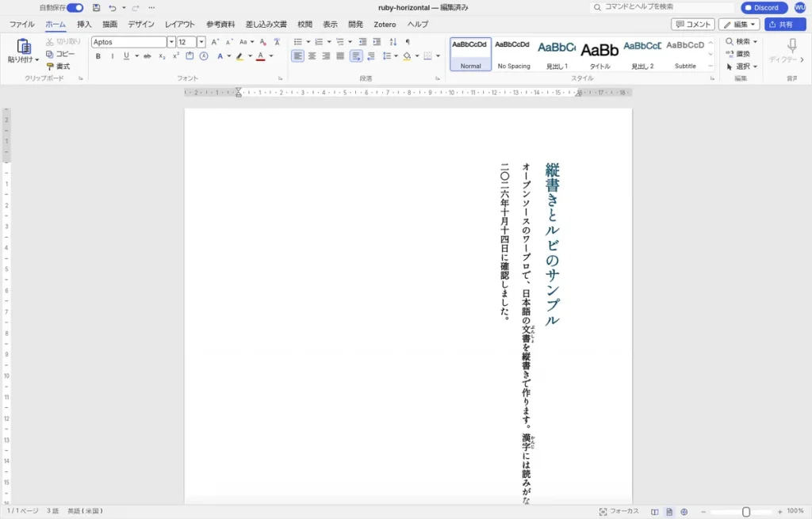Apply strikethrough to text
The height and width of the screenshot is (519, 812).
[147, 56]
